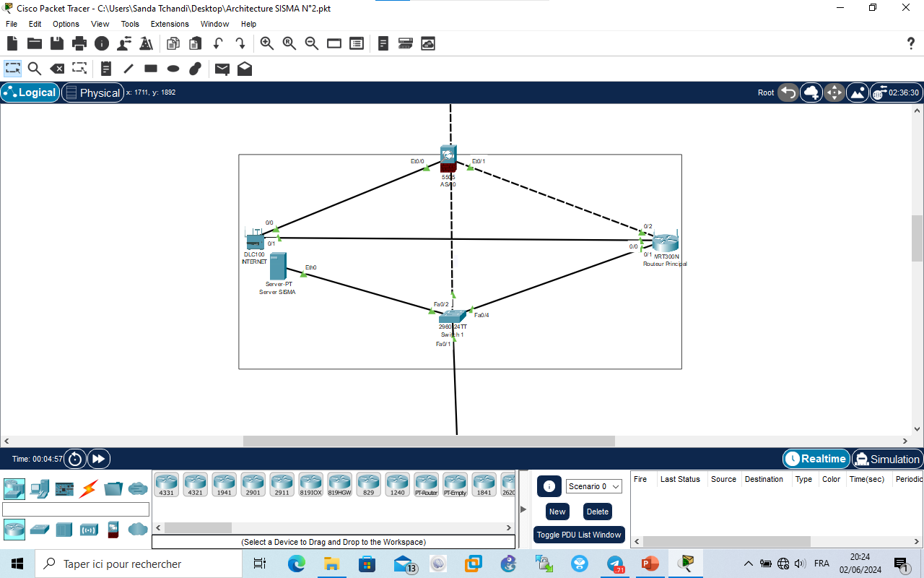924x578 pixels.
Task: Zoom in on the workspace
Action: [x=267, y=43]
